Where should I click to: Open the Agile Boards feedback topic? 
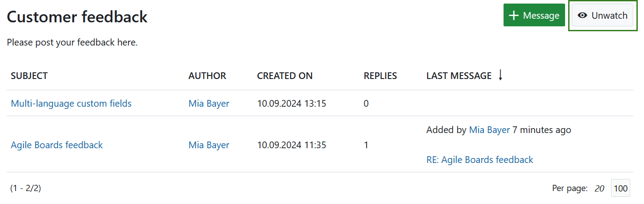click(x=57, y=145)
